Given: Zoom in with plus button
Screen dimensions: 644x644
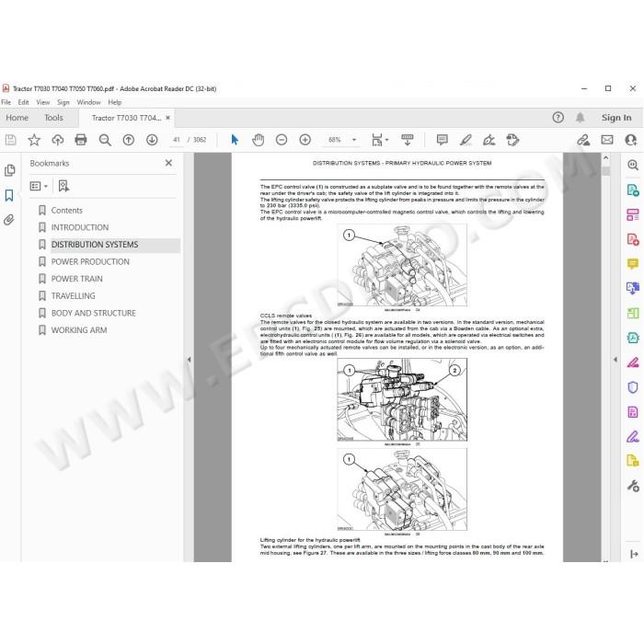Looking at the screenshot, I should (x=305, y=140).
